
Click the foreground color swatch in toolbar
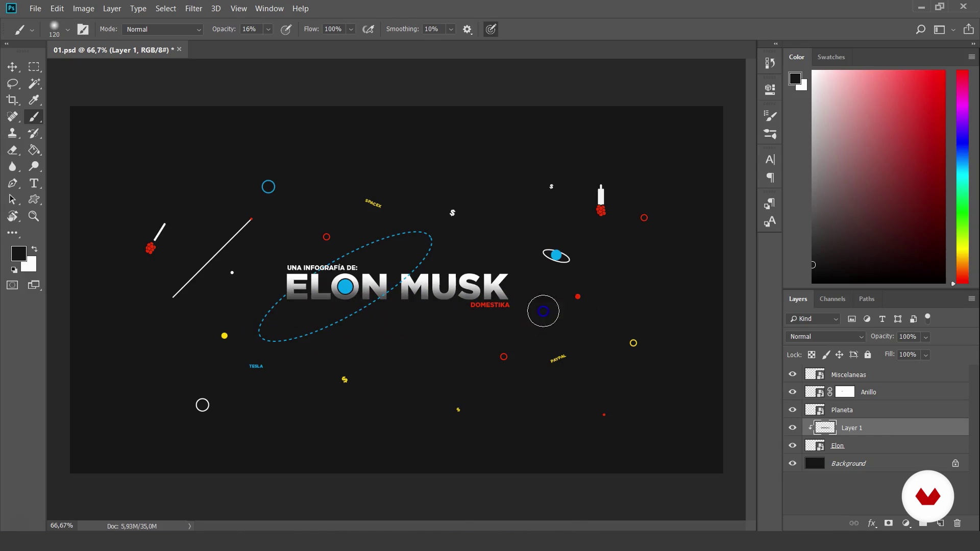pyautogui.click(x=19, y=253)
